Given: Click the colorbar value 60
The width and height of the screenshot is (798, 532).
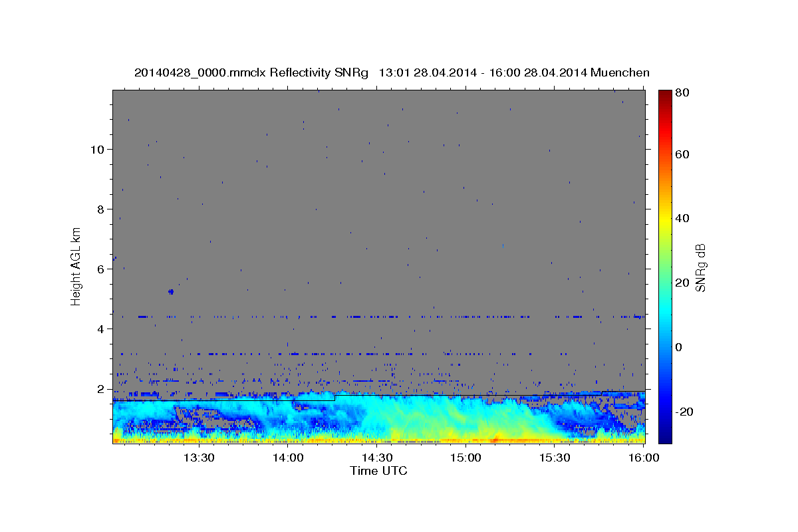Looking at the screenshot, I should click(683, 154).
